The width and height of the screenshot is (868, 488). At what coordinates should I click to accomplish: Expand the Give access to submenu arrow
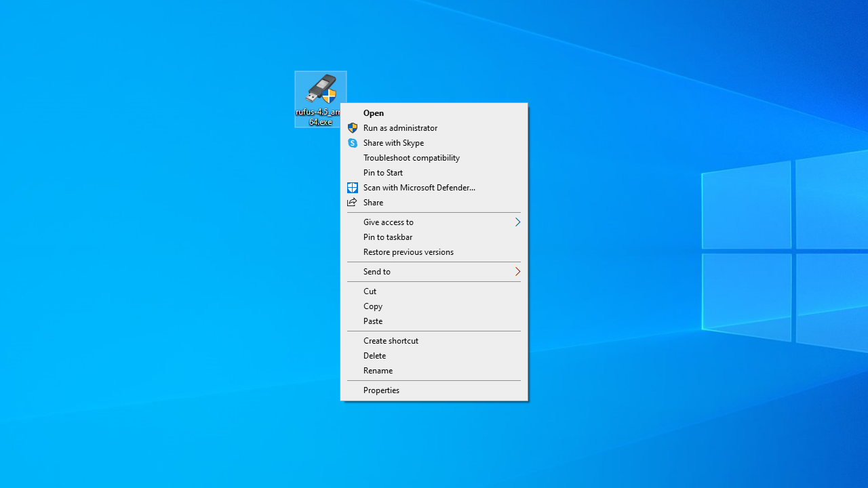517,222
